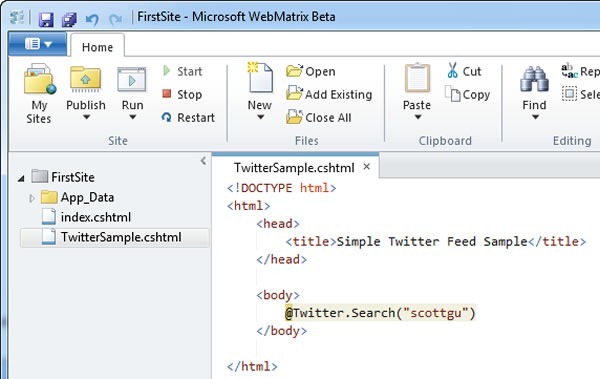Restart the site
Screen dimensions: 600x379
[188, 118]
